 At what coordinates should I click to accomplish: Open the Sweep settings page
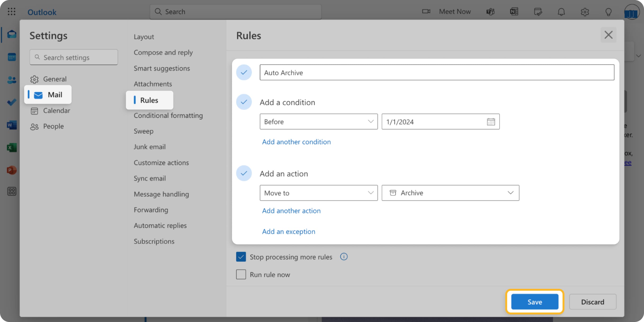click(143, 131)
